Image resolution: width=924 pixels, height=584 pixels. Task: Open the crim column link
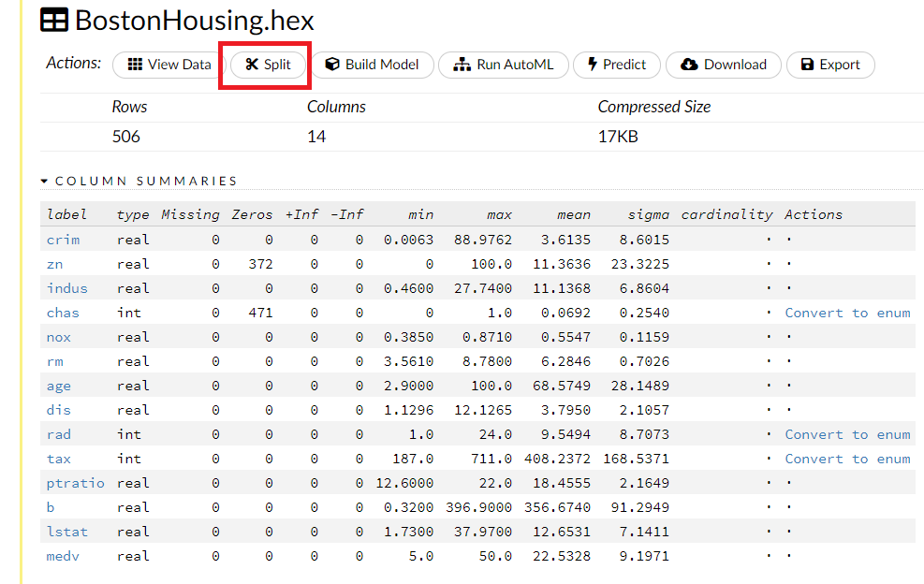click(x=63, y=240)
